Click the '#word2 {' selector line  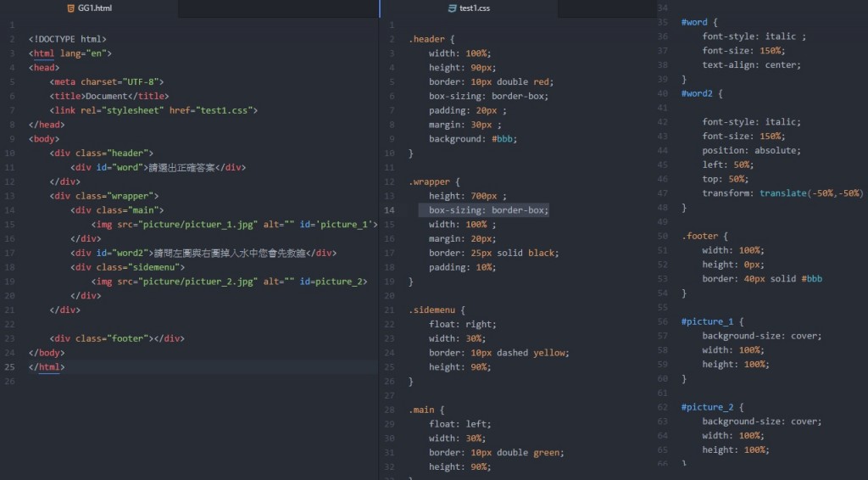[702, 93]
